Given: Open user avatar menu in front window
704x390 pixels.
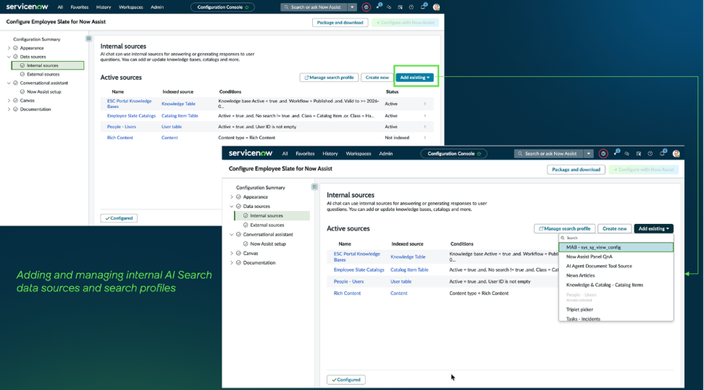Looking at the screenshot, I should point(676,153).
